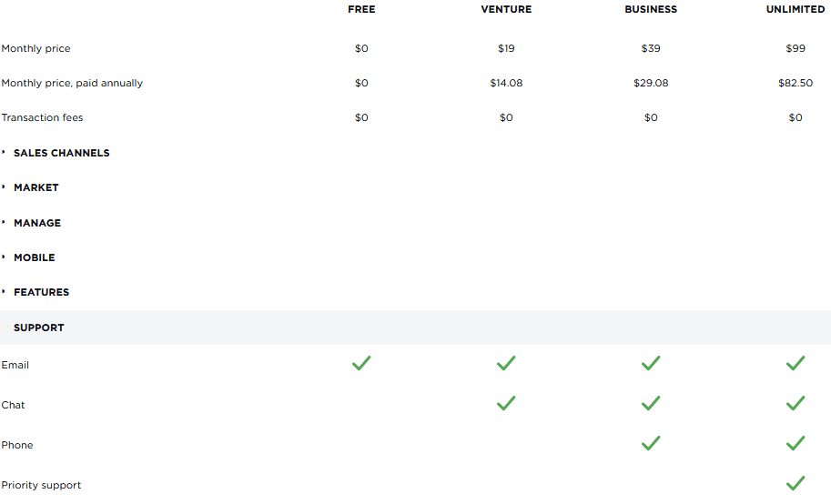
Task: Click the Unlimited plan column header
Action: click(796, 9)
